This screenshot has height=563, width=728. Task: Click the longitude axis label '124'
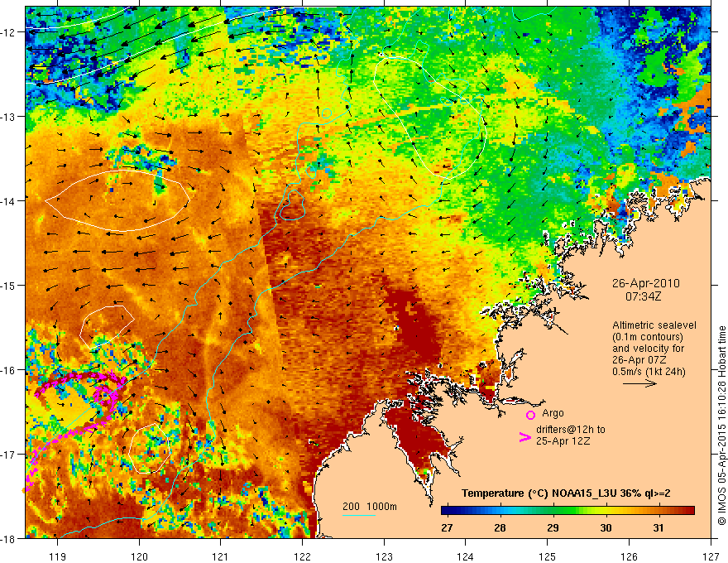[x=466, y=556]
